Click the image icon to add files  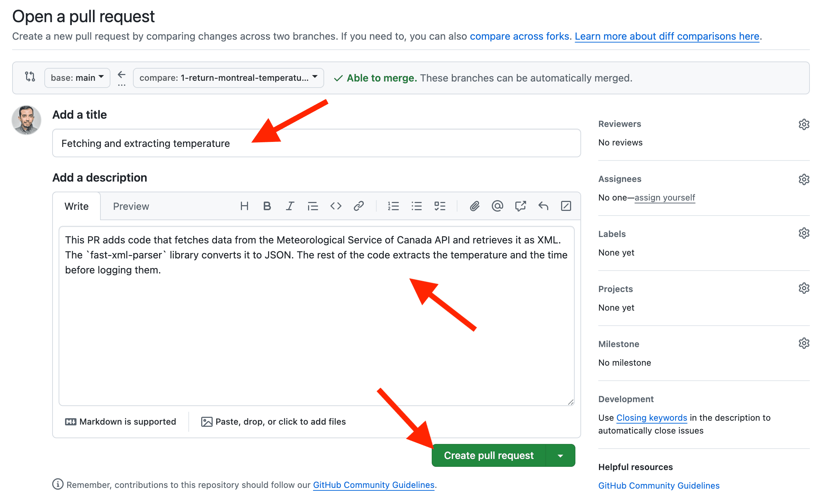pos(207,422)
